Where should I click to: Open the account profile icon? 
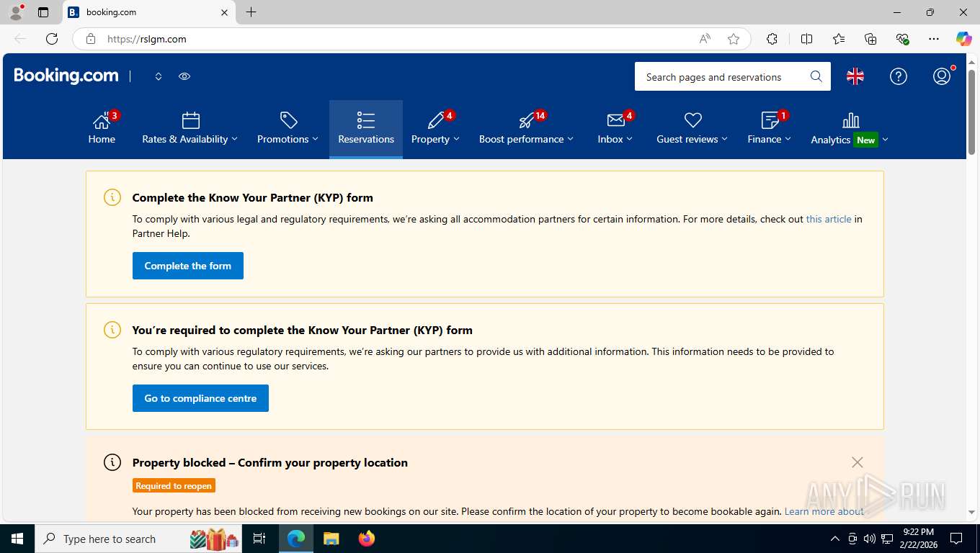tap(942, 76)
